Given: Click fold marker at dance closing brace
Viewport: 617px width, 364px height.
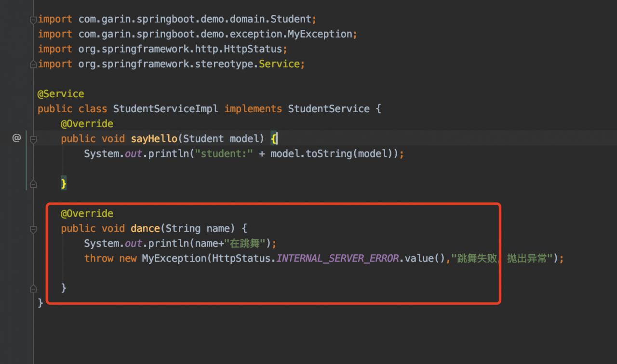Looking at the screenshot, I should pyautogui.click(x=33, y=288).
